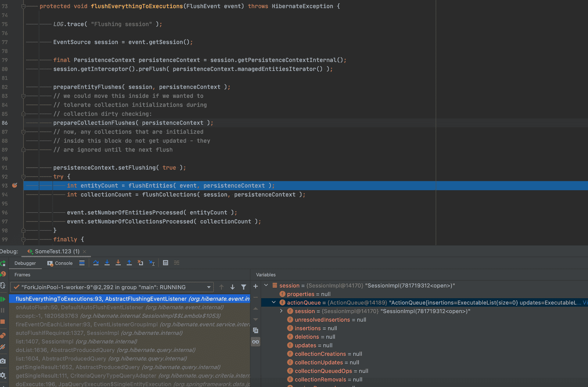Select getSingleResult:1652 stack frame
Viewport: 588px width, 387px height.
pyautogui.click(x=130, y=367)
